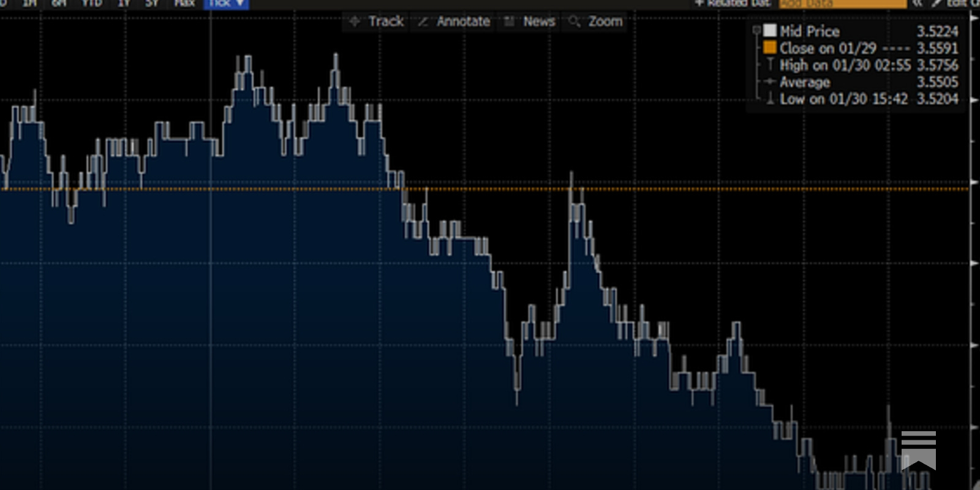Switch to the Max time range tab
The height and width of the screenshot is (490, 980).
tap(184, 4)
